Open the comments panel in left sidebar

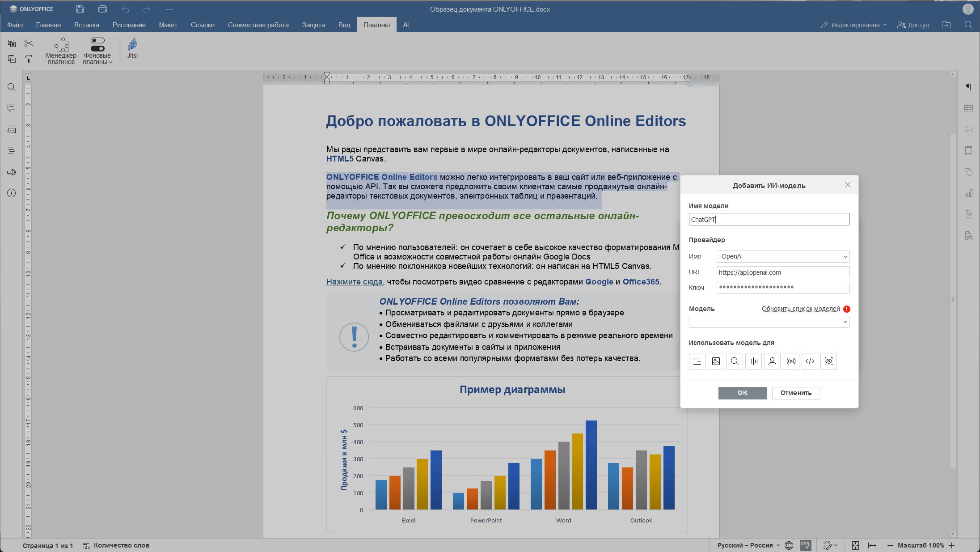point(11,108)
